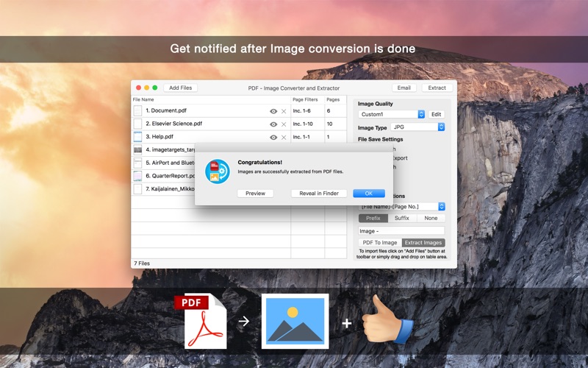Screen dimensions: 588x368
Task: Click the Add Files toolbar button
Action: 180,88
